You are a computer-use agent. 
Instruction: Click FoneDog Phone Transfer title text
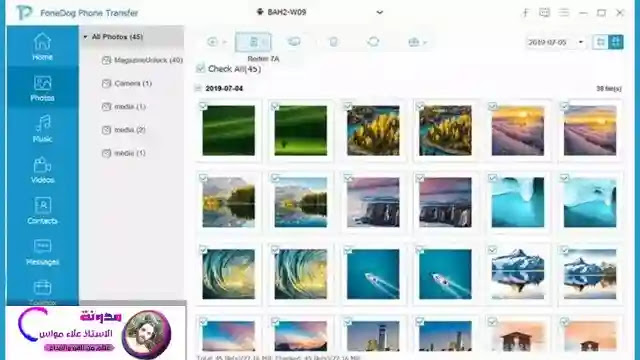tap(89, 13)
